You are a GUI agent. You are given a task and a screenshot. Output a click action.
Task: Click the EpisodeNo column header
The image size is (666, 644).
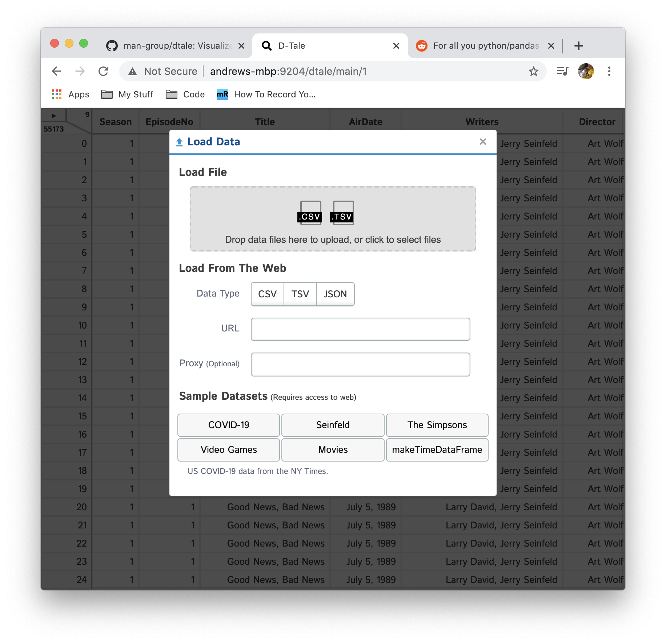click(x=169, y=122)
